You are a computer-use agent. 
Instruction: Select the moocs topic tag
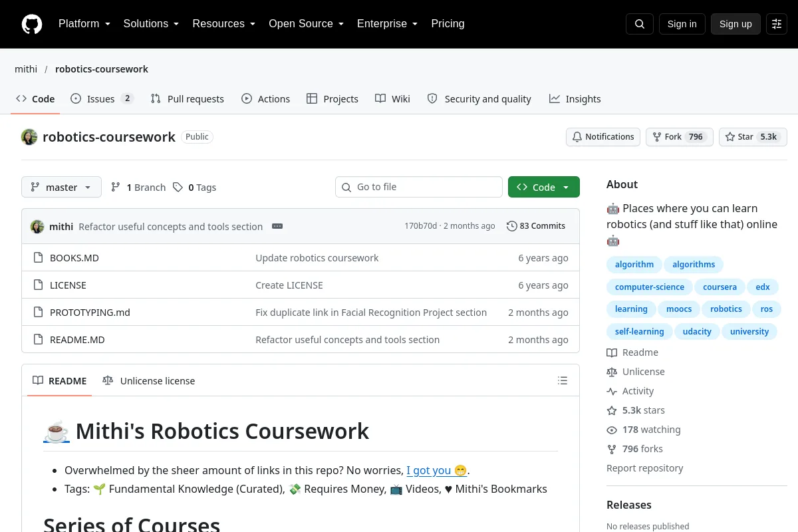click(x=679, y=309)
